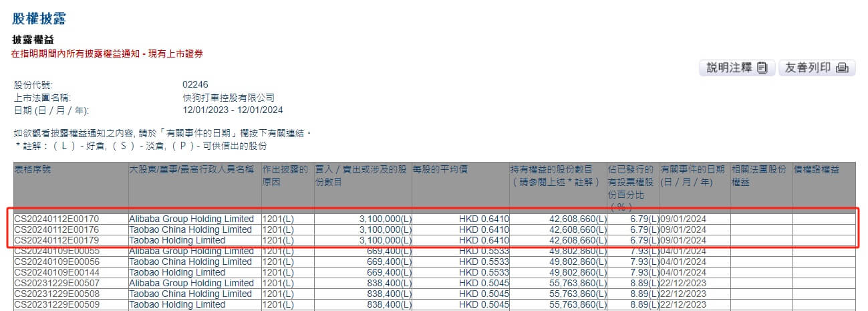Open event date 22/12/2023 for CS20231229E00507
This screenshot has width=868, height=311.
(684, 283)
